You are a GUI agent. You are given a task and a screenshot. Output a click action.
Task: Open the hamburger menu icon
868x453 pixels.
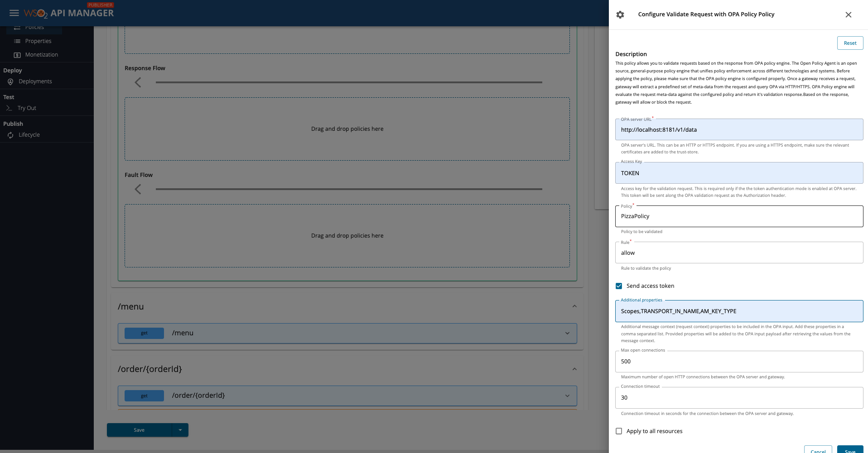(x=14, y=13)
